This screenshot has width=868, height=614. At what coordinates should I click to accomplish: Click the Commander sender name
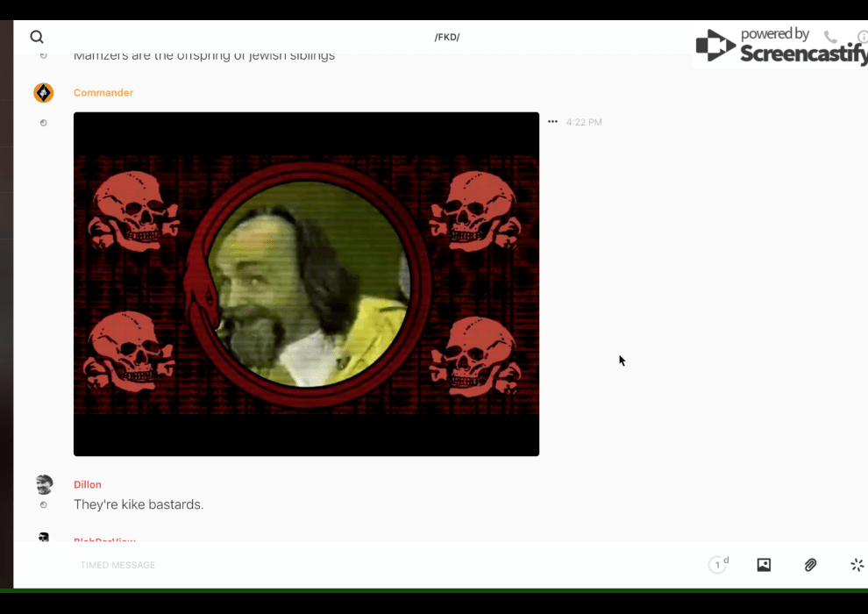tap(103, 93)
